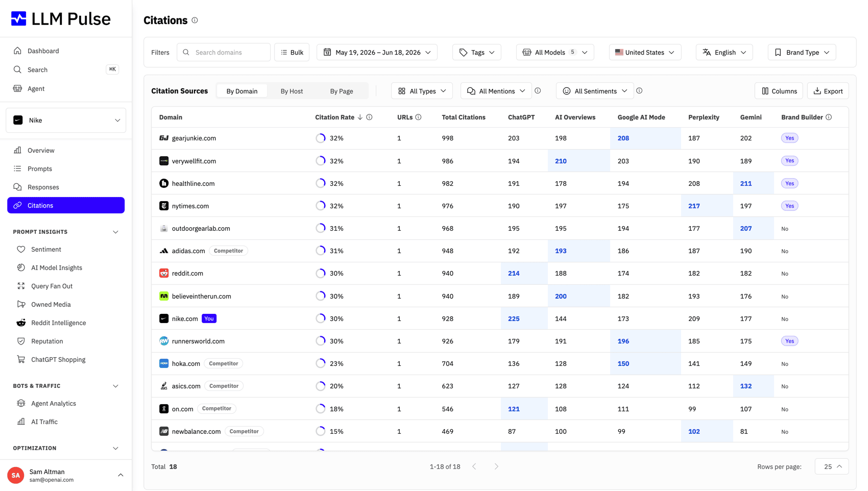Screen dimensions: 868x491
Task: Open the Tags filter dropdown
Action: click(x=477, y=53)
